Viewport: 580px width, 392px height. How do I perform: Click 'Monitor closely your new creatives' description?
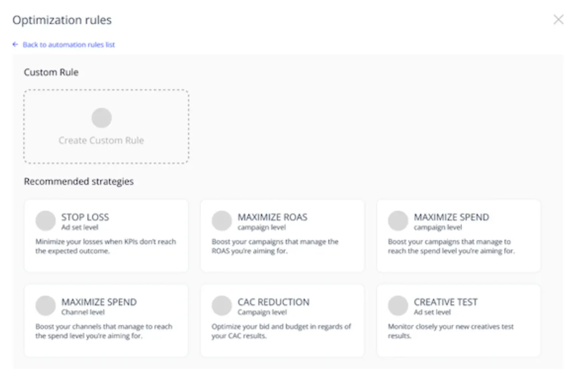[450, 331]
